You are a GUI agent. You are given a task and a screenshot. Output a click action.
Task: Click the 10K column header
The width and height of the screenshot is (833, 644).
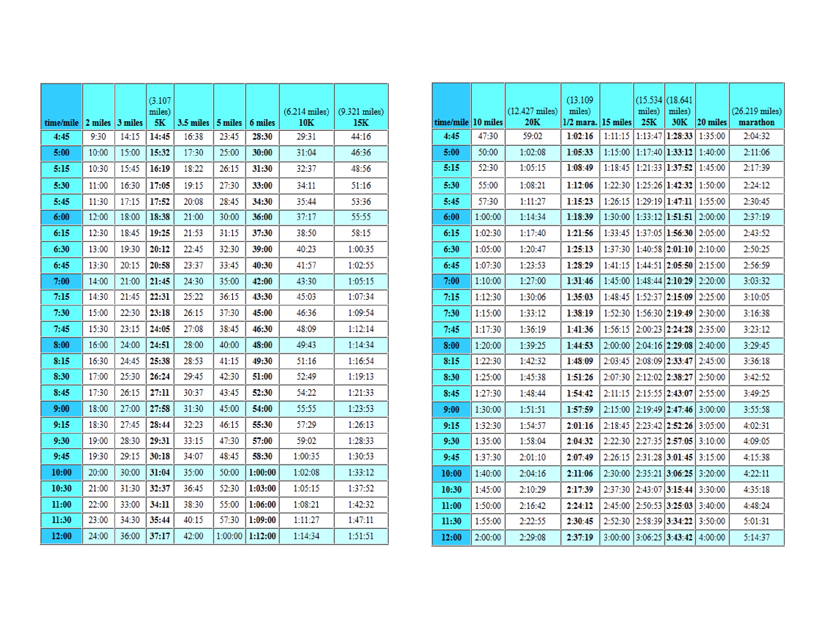coord(306,122)
